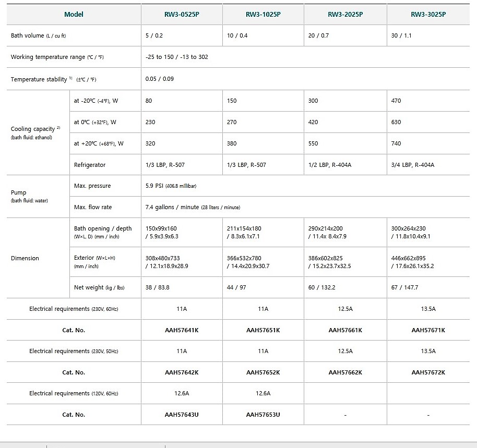
Task: Click the Model header cell
Action: click(74, 15)
